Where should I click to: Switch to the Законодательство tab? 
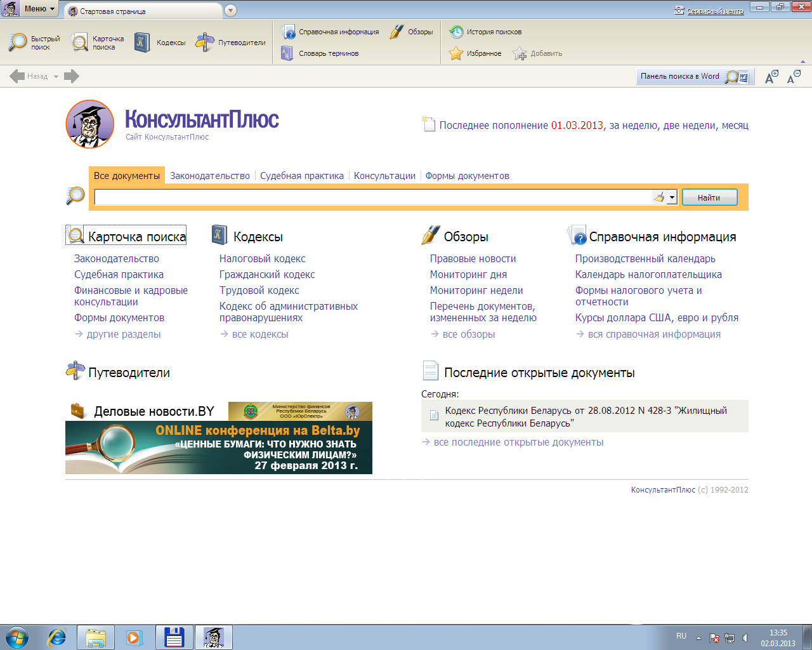[x=210, y=176]
